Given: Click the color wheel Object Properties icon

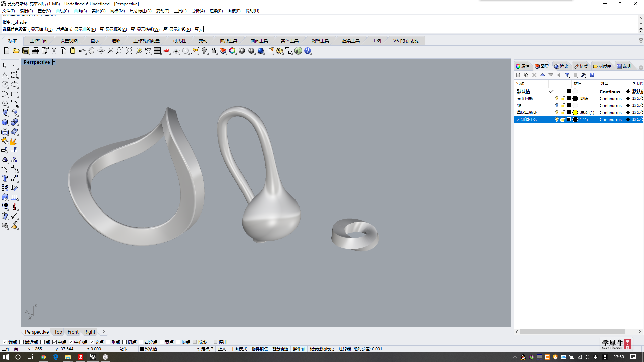Looking at the screenshot, I should [232, 51].
